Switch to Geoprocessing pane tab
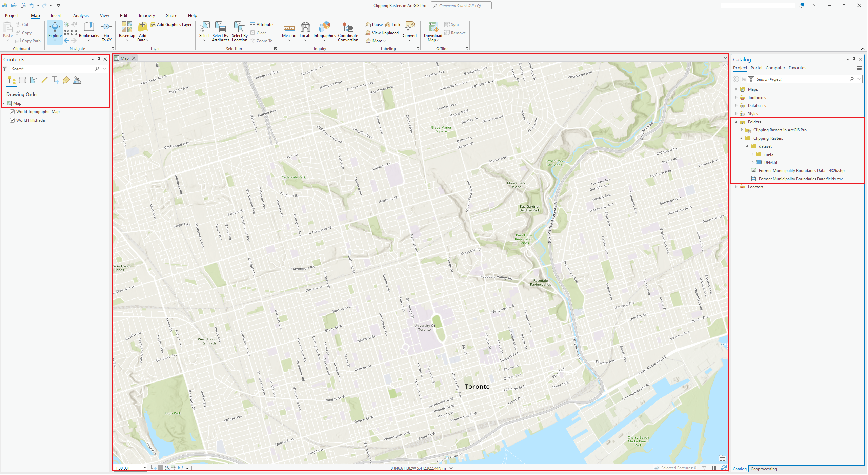The image size is (868, 475). 763,469
